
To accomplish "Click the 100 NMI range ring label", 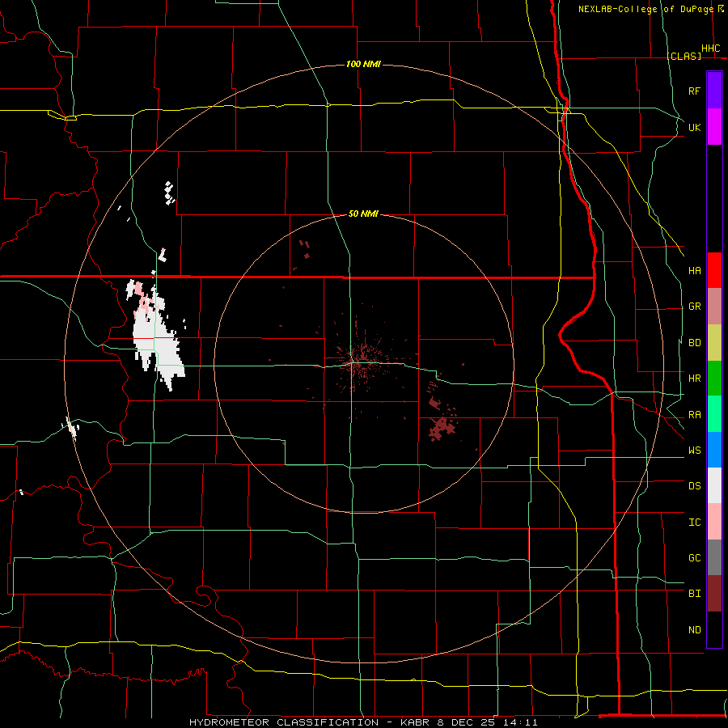I will 363,64.
